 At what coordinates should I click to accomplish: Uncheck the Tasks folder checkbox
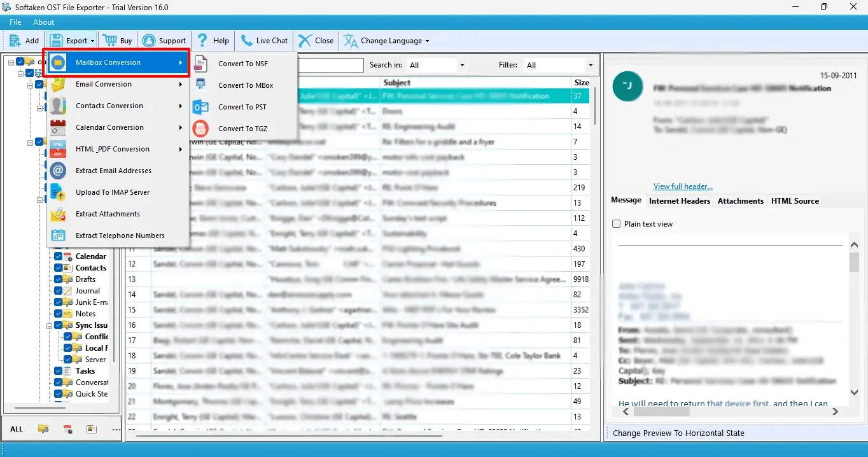point(59,371)
